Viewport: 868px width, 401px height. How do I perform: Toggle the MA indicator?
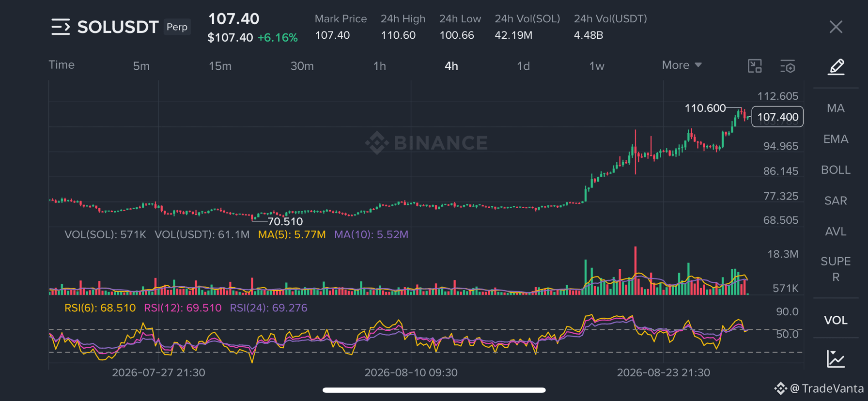tap(836, 108)
